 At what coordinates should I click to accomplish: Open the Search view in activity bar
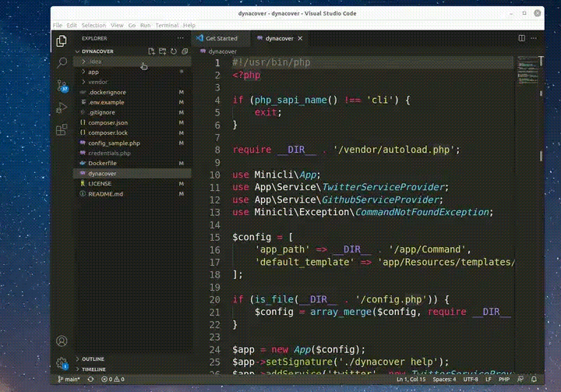click(62, 63)
